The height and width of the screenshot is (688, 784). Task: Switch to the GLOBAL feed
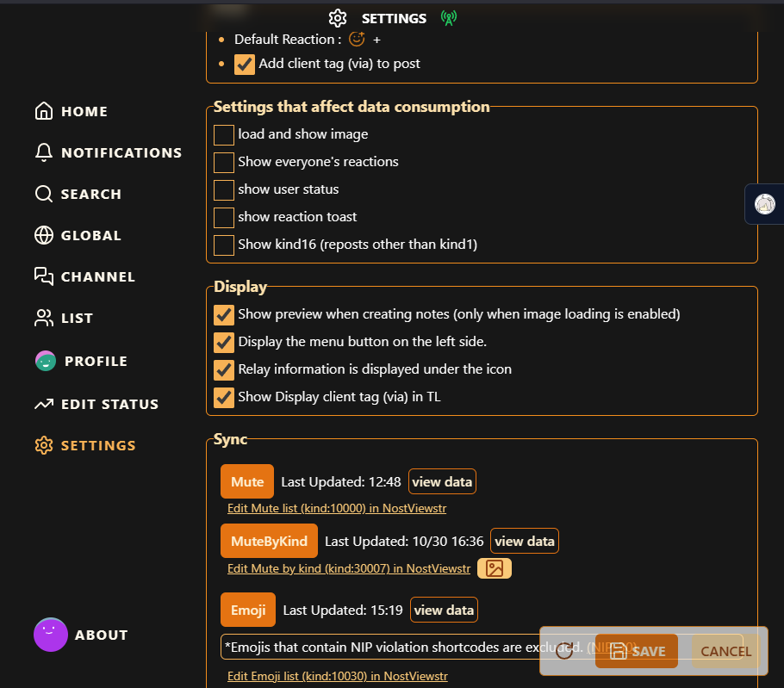[x=78, y=235]
